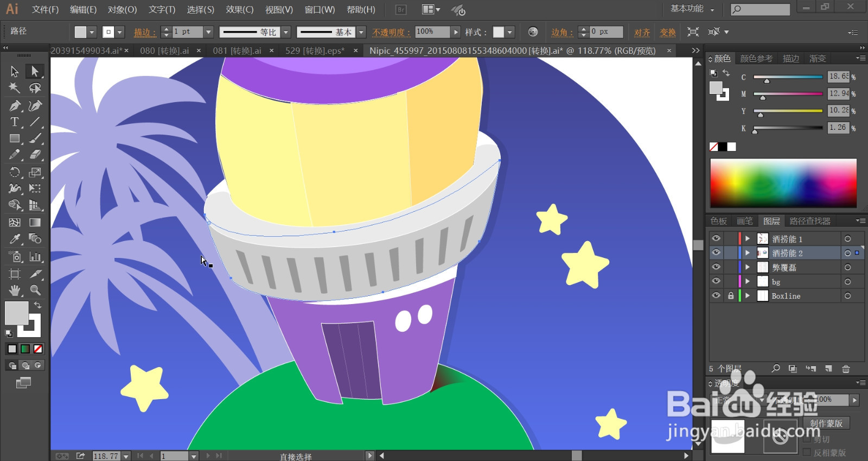
Task: Switch to 080 [转换].ai document tab
Action: point(164,50)
